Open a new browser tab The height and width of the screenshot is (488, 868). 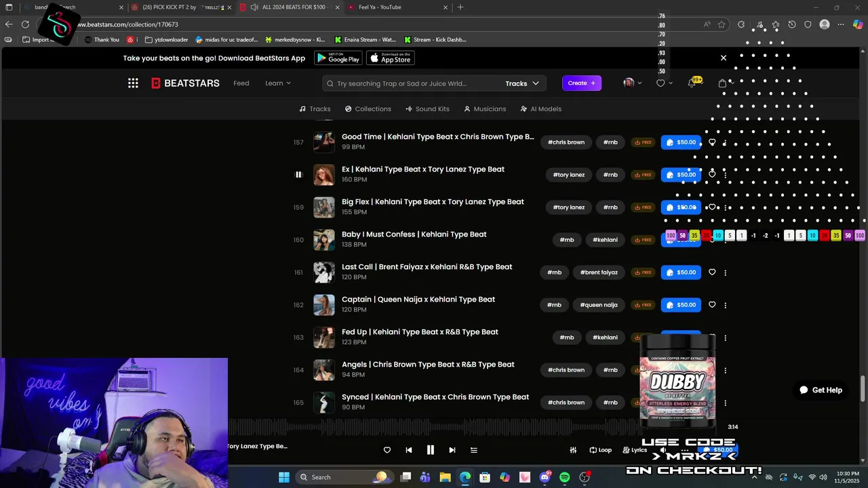click(x=460, y=7)
